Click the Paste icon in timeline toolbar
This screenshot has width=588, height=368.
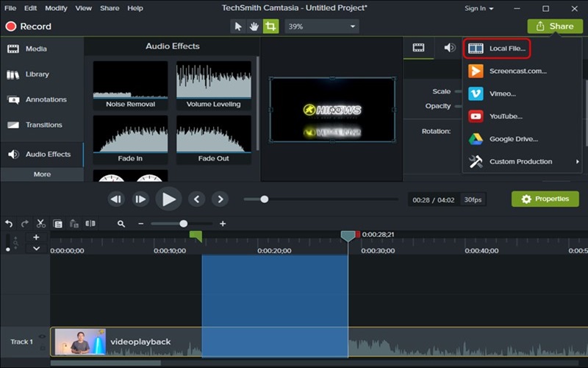pyautogui.click(x=74, y=224)
